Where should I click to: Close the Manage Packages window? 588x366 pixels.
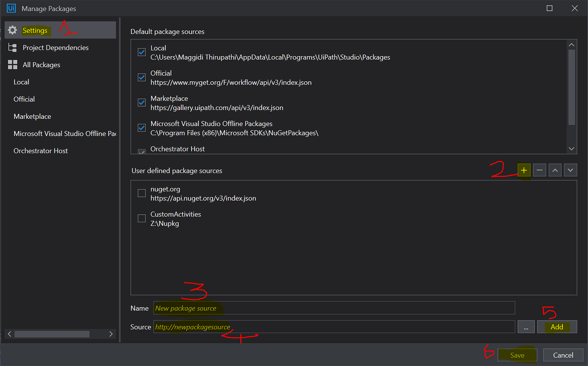574,8
